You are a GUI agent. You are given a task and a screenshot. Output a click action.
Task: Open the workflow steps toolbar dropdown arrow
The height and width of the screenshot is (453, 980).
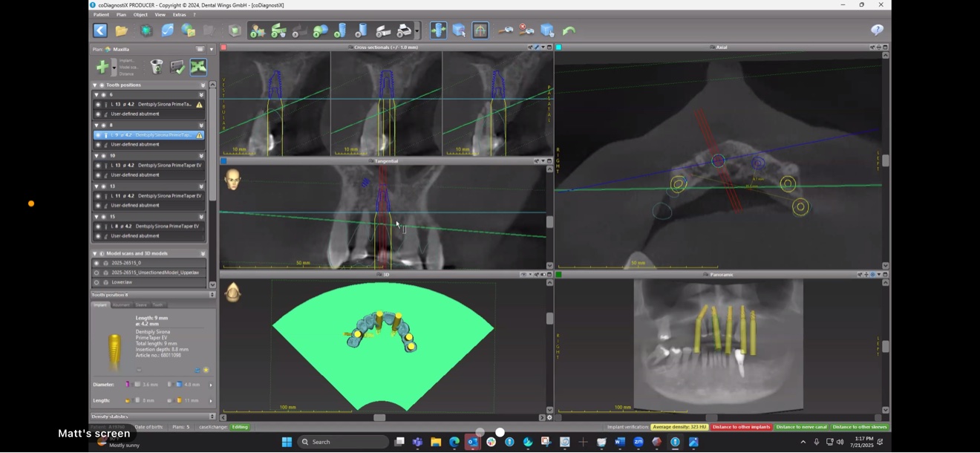[x=418, y=30]
